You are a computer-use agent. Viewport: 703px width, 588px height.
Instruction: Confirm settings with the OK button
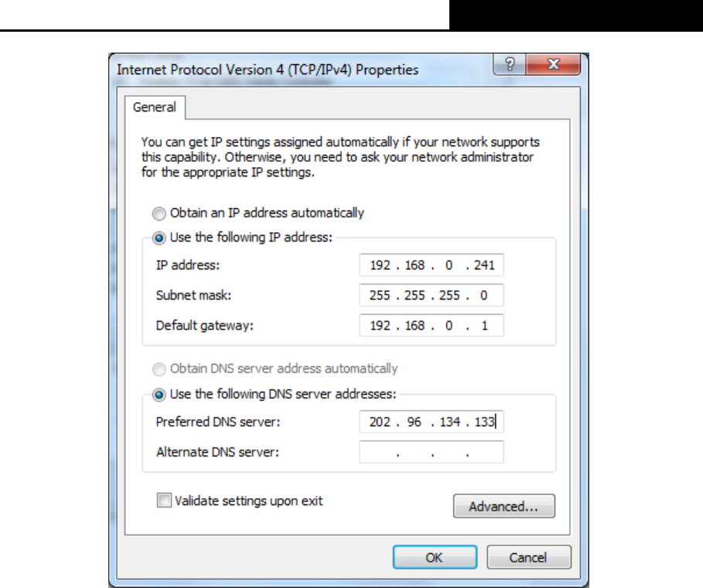click(x=435, y=558)
